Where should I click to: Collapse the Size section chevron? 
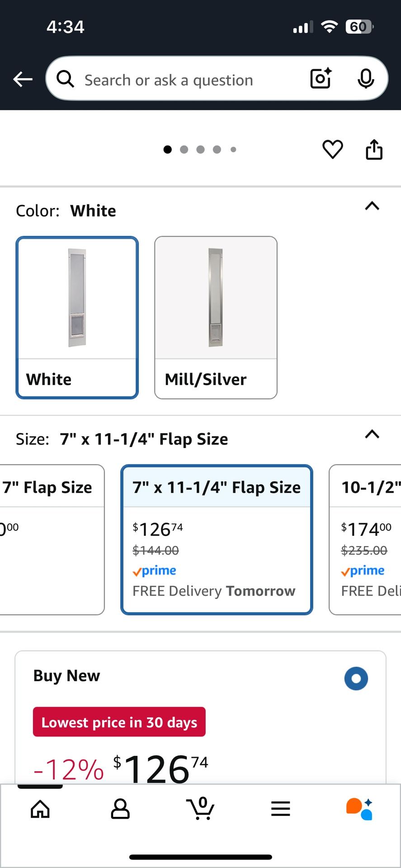(x=372, y=435)
